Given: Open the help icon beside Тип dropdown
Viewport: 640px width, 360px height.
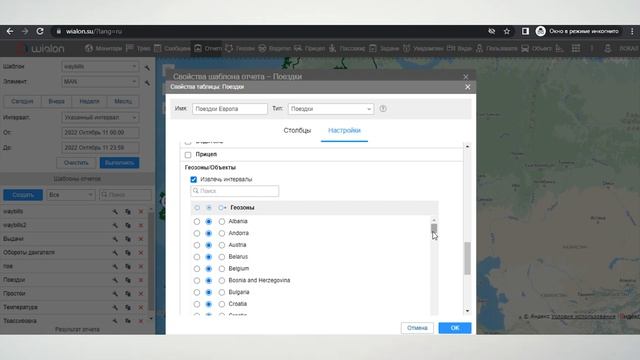Looking at the screenshot, I should pyautogui.click(x=383, y=109).
